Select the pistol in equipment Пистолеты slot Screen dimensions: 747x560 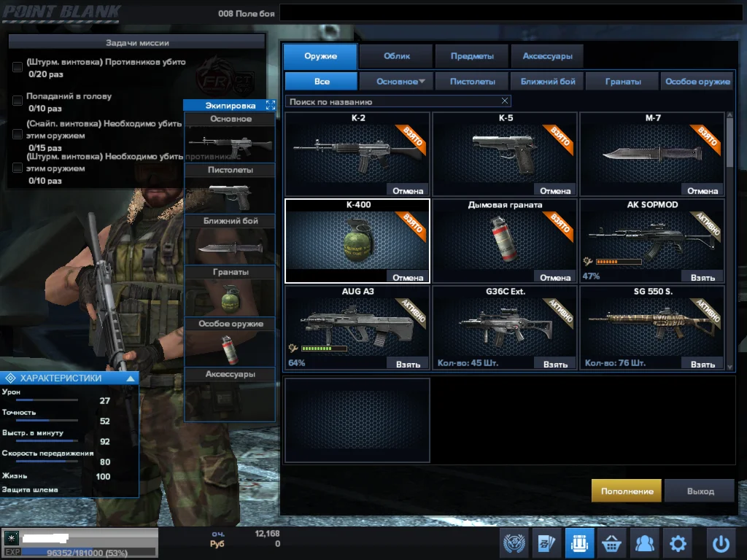[230, 195]
